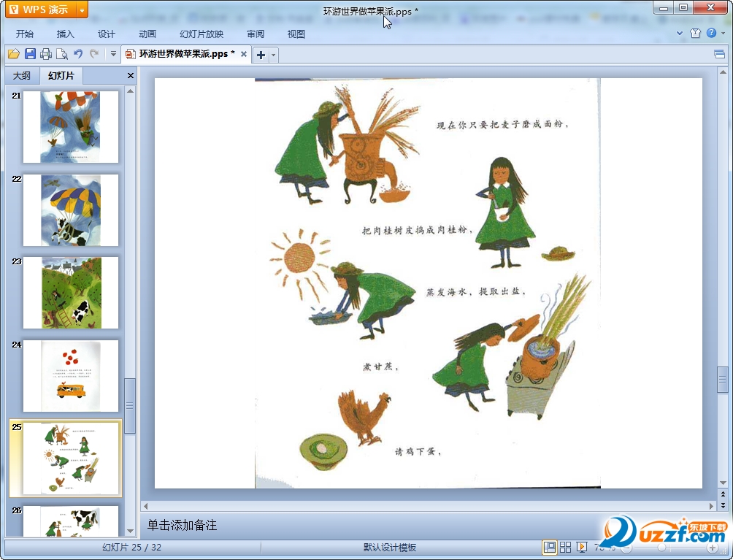
Task: Click the horizontal scroll right arrow
Action: coord(712,506)
